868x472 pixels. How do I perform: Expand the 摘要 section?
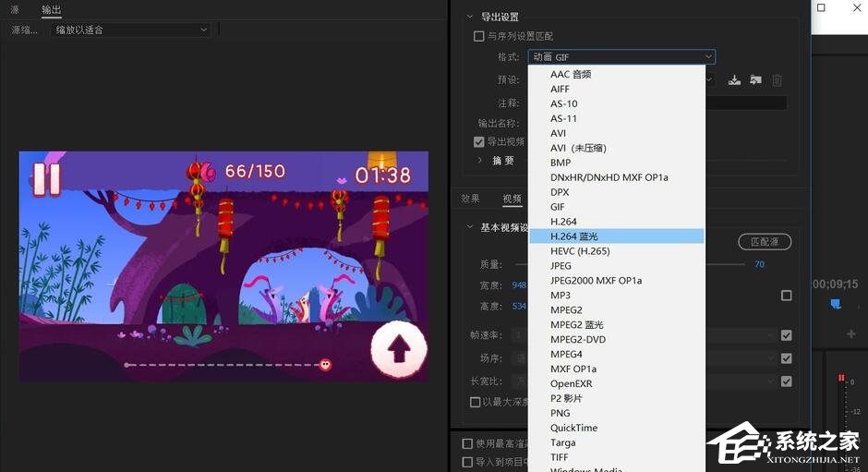tap(479, 160)
